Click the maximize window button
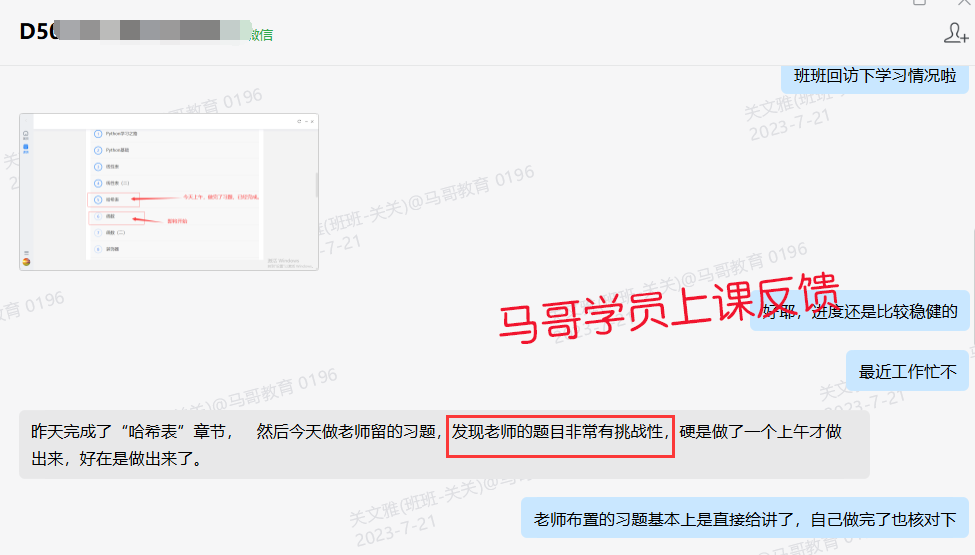This screenshot has height=555, width=975. tap(919, 3)
